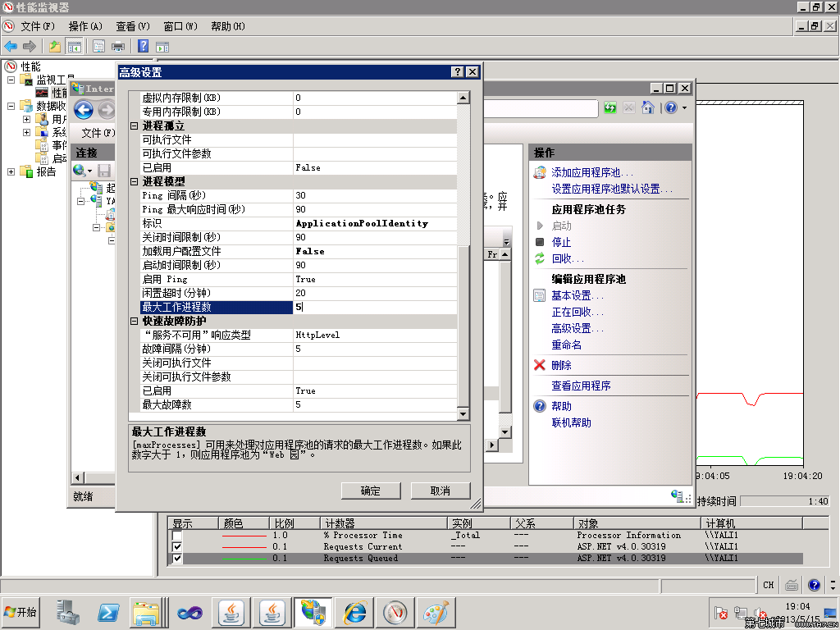Collapse the 进程模型 property section
This screenshot has width=840, height=630.
click(135, 181)
